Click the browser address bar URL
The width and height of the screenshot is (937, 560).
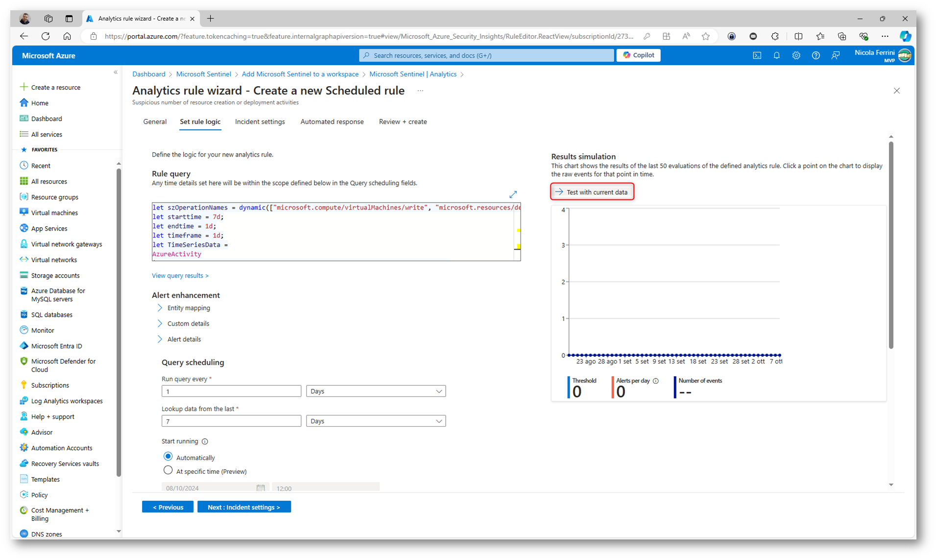(x=368, y=36)
